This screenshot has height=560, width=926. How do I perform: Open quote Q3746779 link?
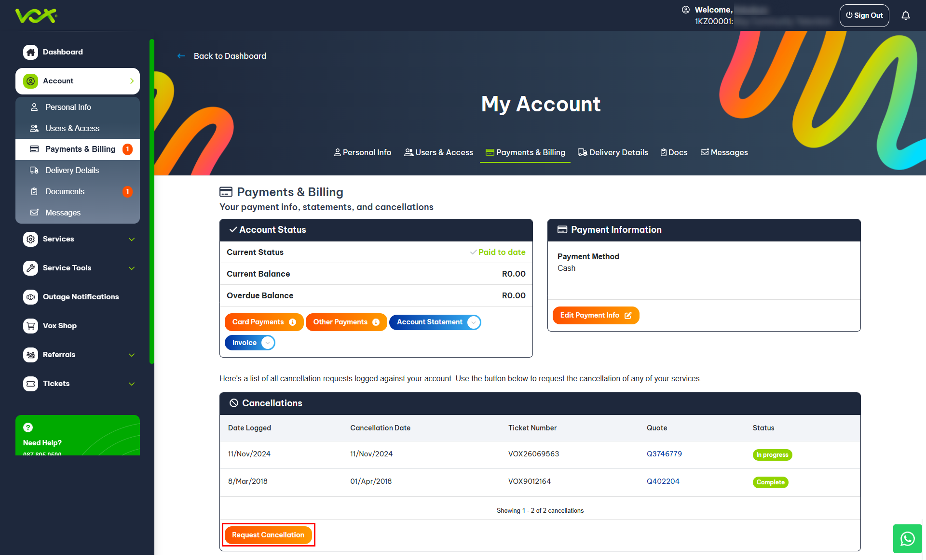pos(664,454)
